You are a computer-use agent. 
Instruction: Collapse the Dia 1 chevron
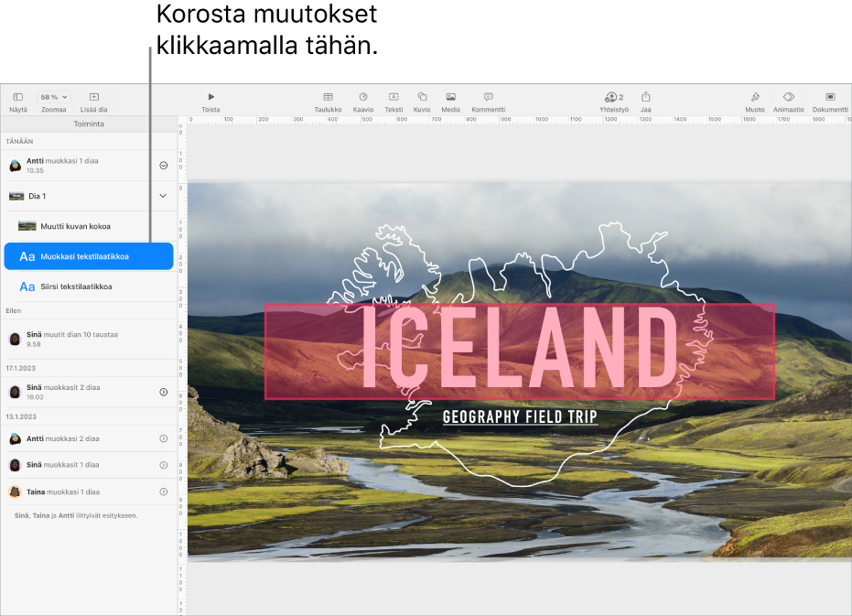tap(163, 196)
